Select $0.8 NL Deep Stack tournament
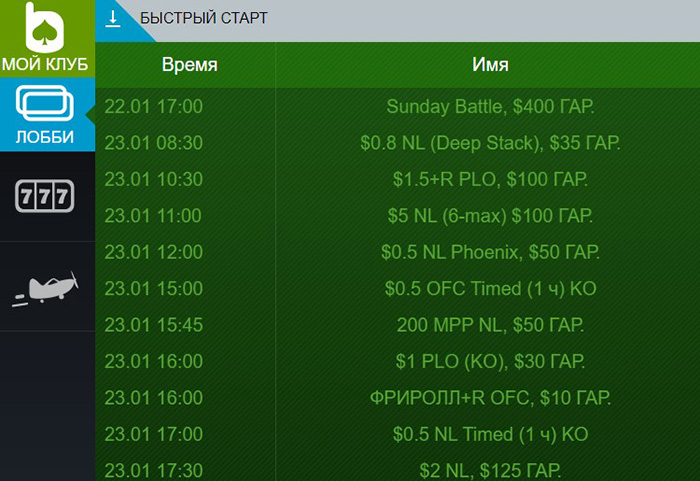Viewport: 700px width, 481px height. 490,143
